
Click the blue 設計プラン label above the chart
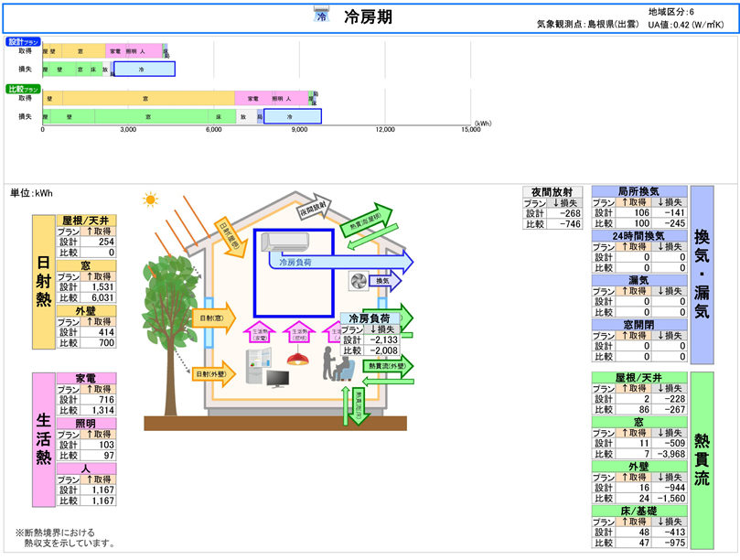24,42
